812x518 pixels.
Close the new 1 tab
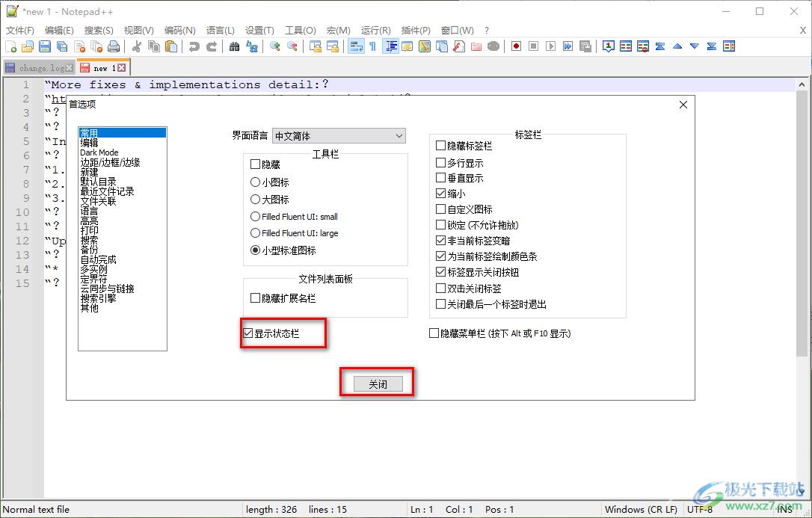[x=122, y=67]
